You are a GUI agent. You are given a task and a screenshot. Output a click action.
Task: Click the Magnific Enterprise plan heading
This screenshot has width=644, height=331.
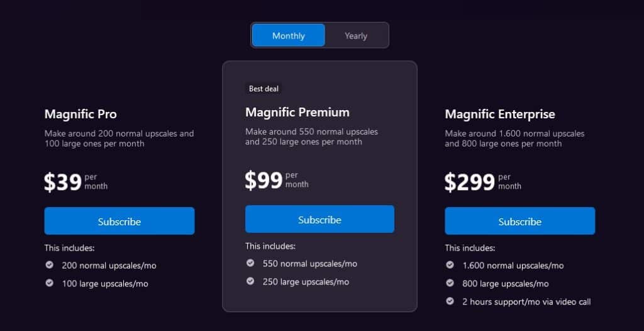click(x=500, y=114)
